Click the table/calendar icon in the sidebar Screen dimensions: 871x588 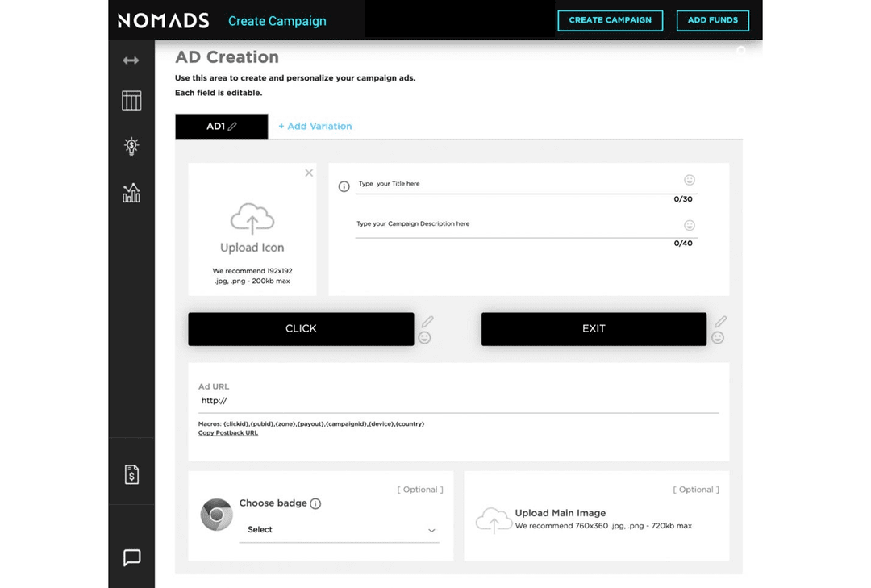coord(131,100)
